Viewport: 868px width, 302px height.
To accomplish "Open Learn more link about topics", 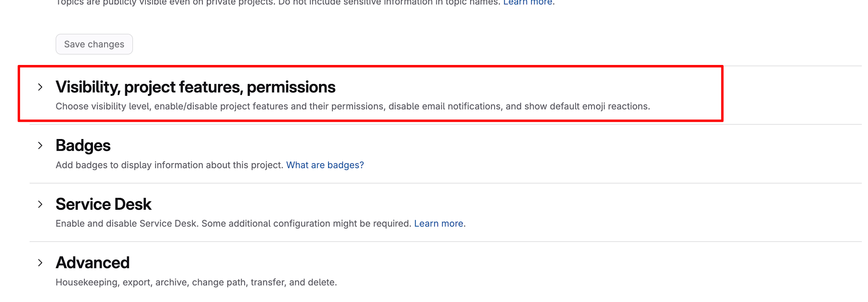I will click(527, 3).
